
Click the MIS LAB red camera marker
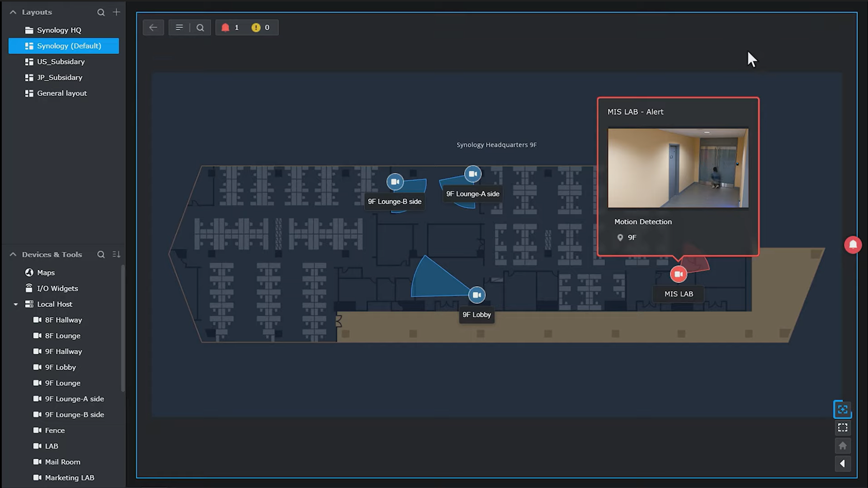678,274
